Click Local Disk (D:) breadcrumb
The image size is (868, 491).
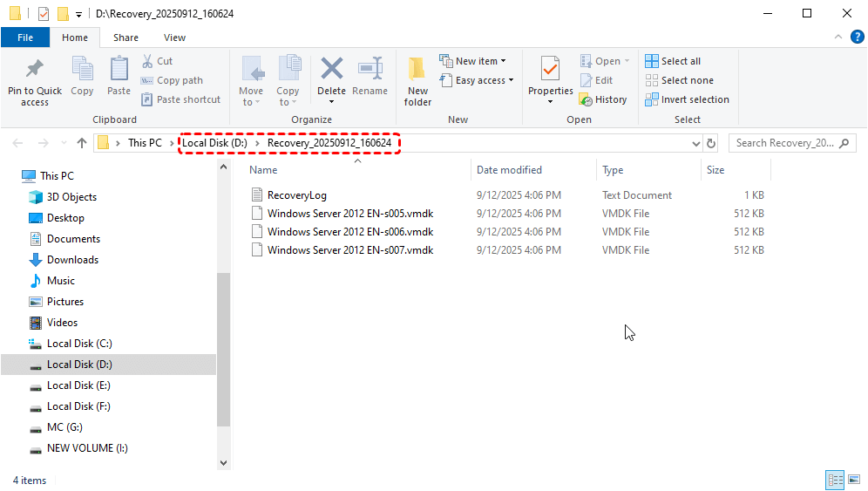tap(214, 143)
